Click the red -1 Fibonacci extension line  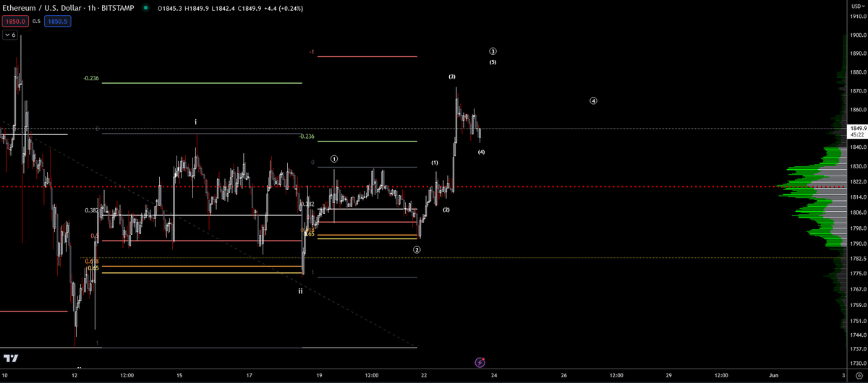coord(367,56)
